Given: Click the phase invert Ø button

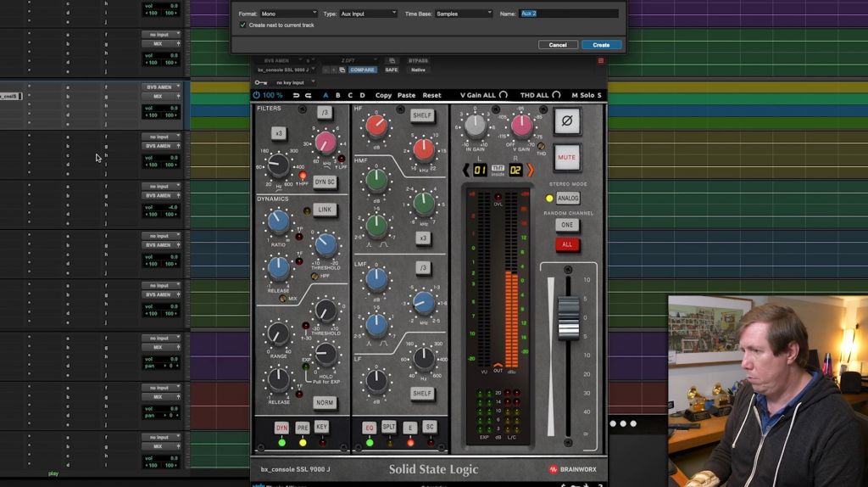Looking at the screenshot, I should [x=567, y=121].
